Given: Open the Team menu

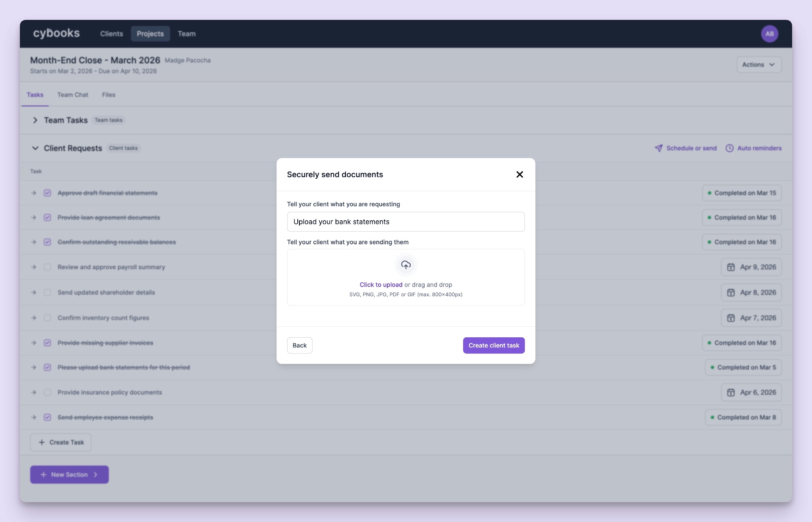Looking at the screenshot, I should click(x=187, y=34).
